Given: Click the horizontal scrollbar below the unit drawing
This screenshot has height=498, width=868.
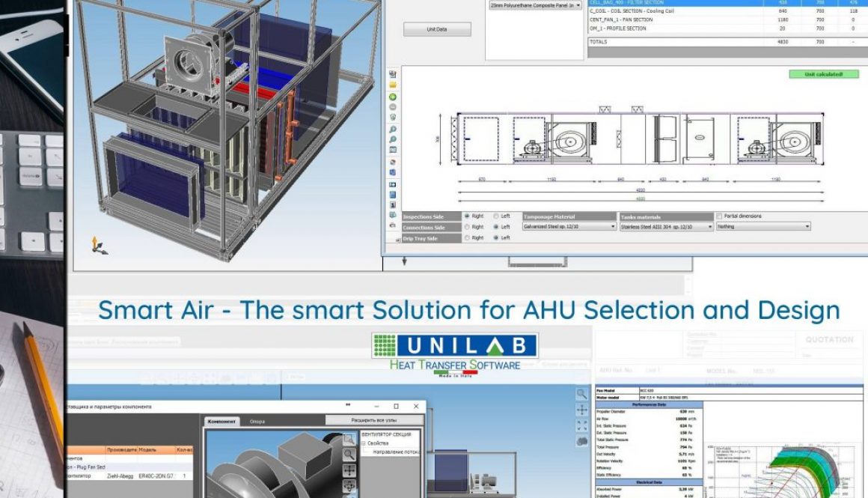Looking at the screenshot, I should [x=537, y=264].
